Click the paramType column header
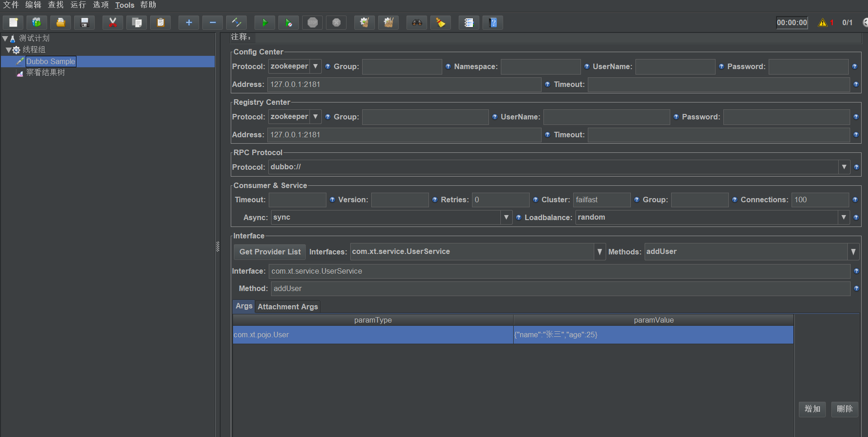This screenshot has height=437, width=868. tap(373, 320)
